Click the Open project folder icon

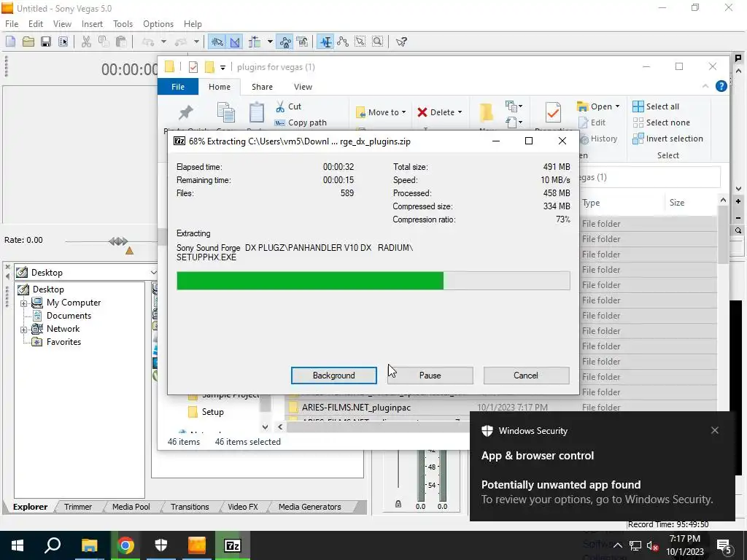click(28, 42)
